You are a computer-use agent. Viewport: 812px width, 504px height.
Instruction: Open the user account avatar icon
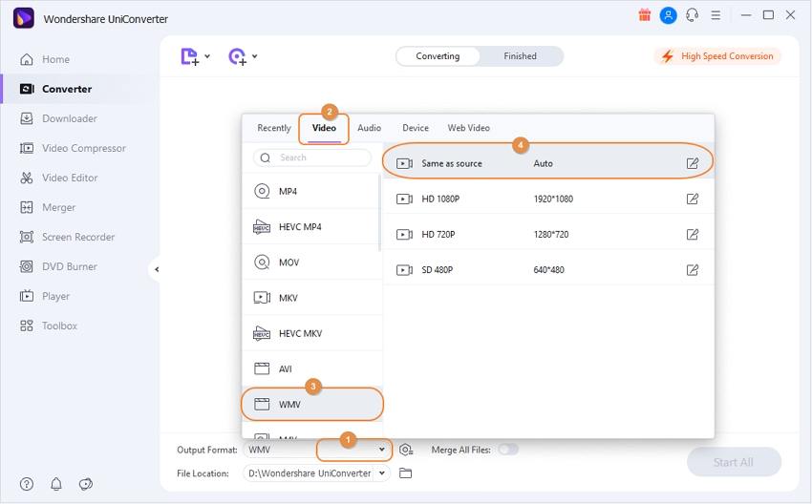click(x=668, y=15)
